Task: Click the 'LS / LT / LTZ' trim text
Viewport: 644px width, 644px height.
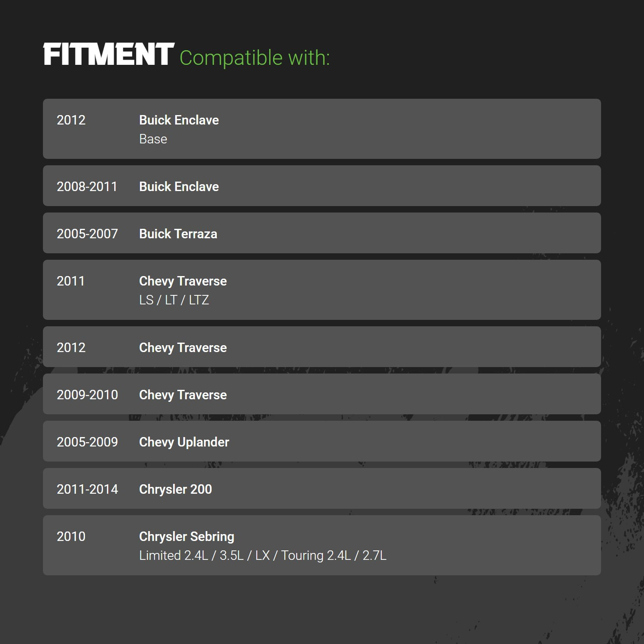Action: pyautogui.click(x=174, y=300)
